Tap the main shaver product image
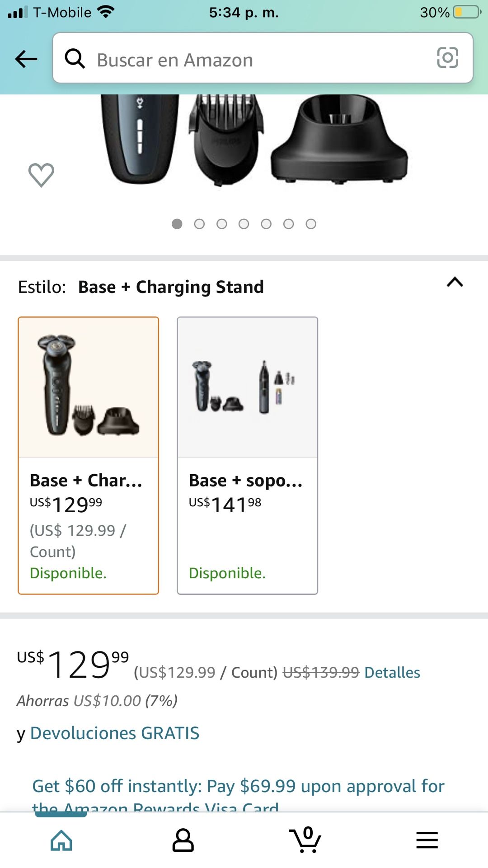The width and height of the screenshot is (488, 868). (x=253, y=140)
